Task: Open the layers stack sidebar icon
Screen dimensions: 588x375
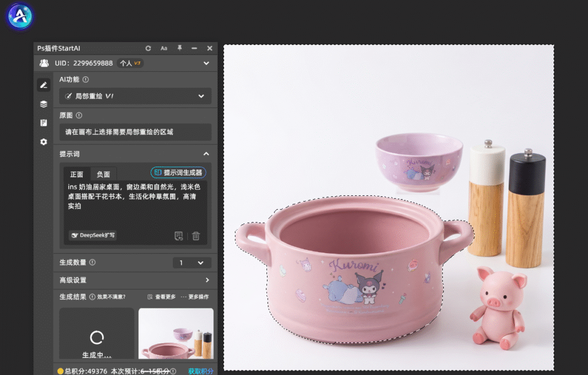Action: (44, 104)
